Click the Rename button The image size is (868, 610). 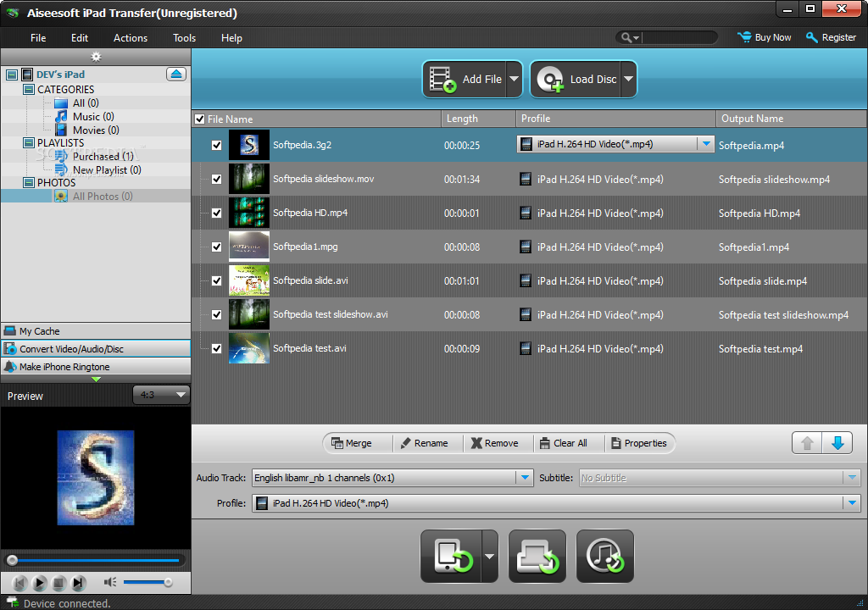[424, 443]
